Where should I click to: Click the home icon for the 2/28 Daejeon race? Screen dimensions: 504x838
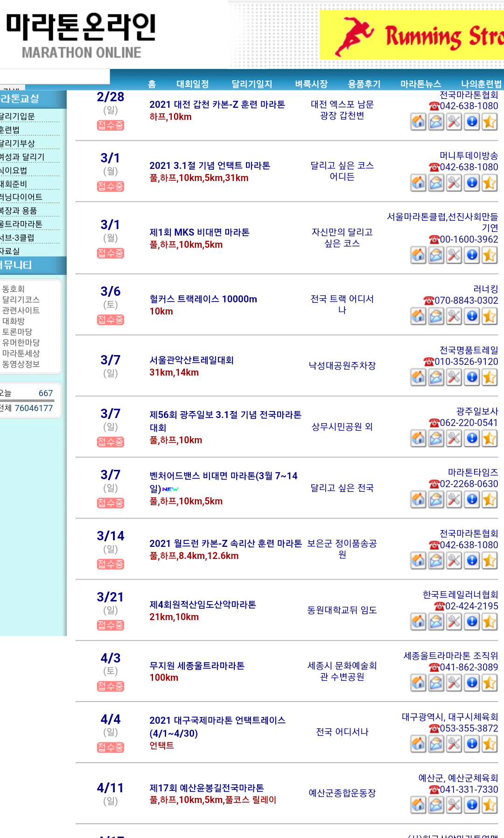pos(419,122)
